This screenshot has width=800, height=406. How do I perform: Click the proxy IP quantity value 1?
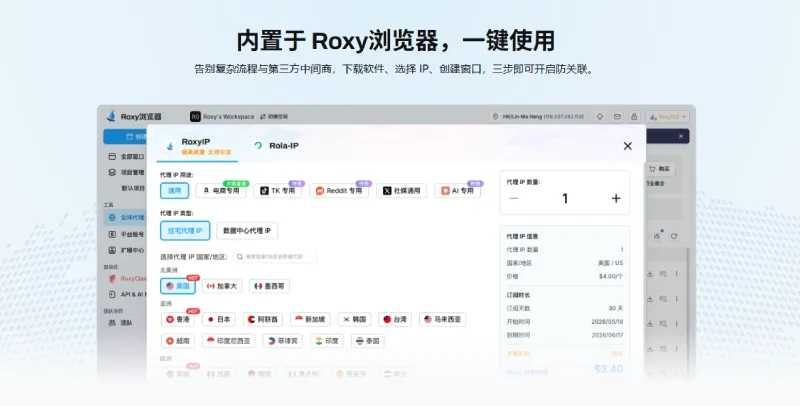pos(565,198)
